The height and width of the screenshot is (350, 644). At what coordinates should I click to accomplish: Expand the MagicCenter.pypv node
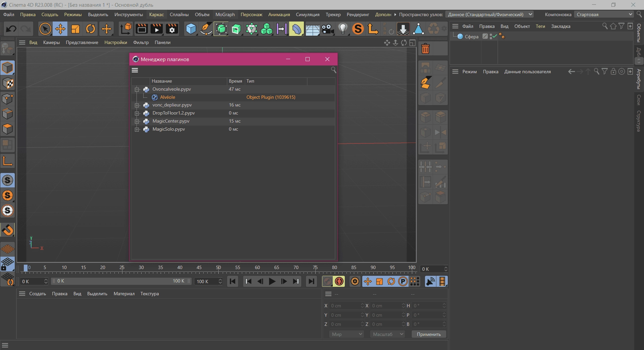(x=137, y=122)
